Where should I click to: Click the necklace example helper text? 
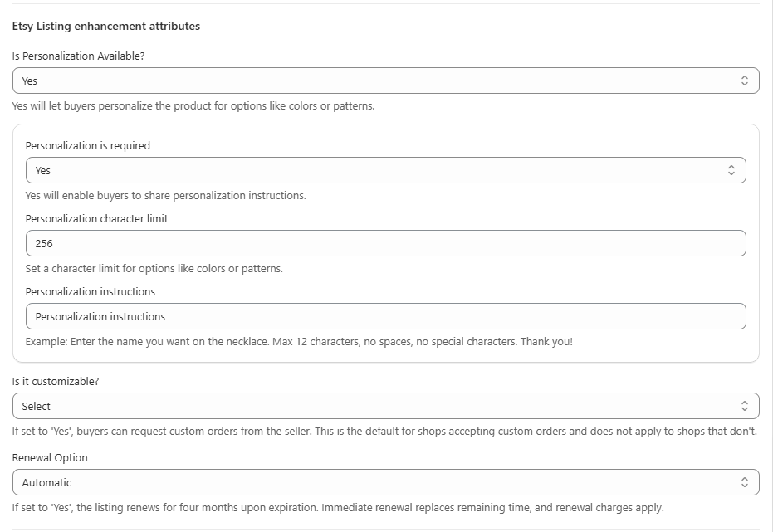point(299,342)
